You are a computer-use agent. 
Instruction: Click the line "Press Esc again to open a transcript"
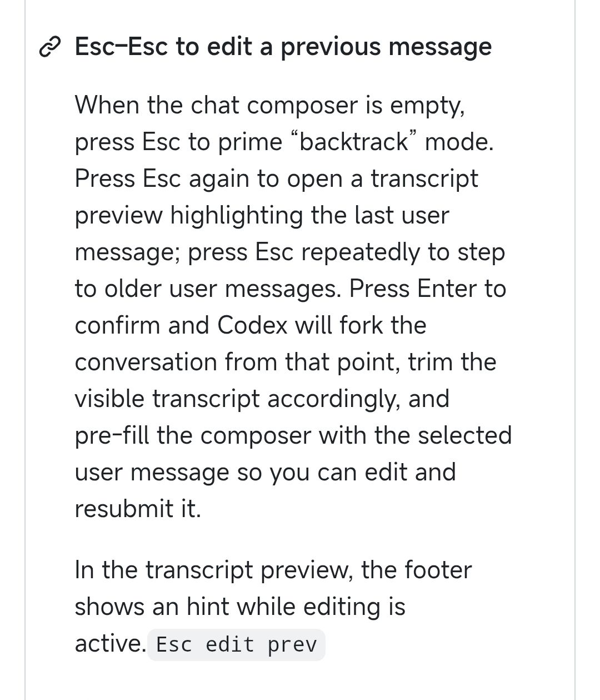pyautogui.click(x=276, y=178)
